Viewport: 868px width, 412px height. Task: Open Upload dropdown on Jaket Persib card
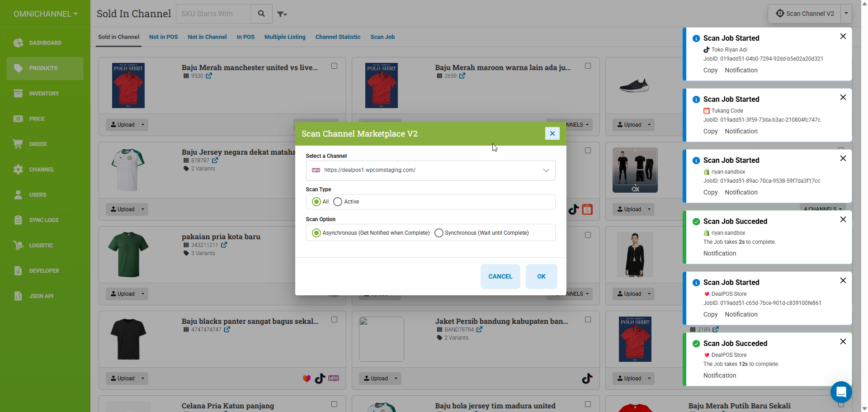tap(396, 379)
